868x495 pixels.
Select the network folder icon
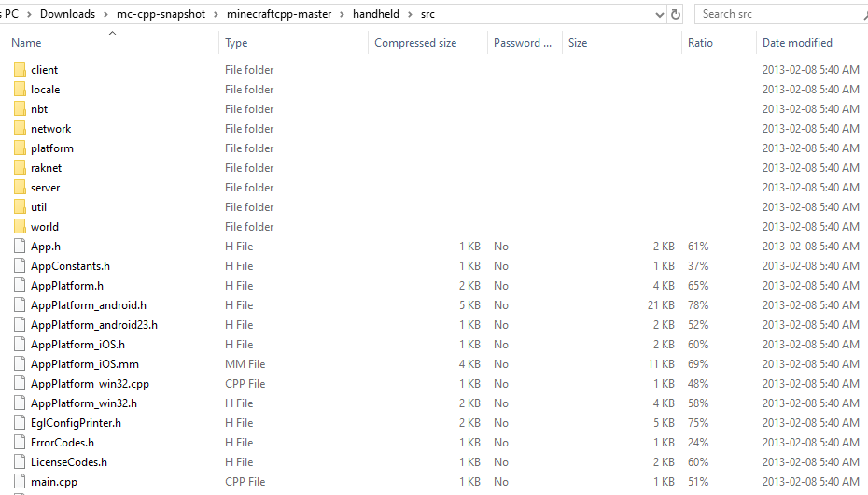point(20,129)
